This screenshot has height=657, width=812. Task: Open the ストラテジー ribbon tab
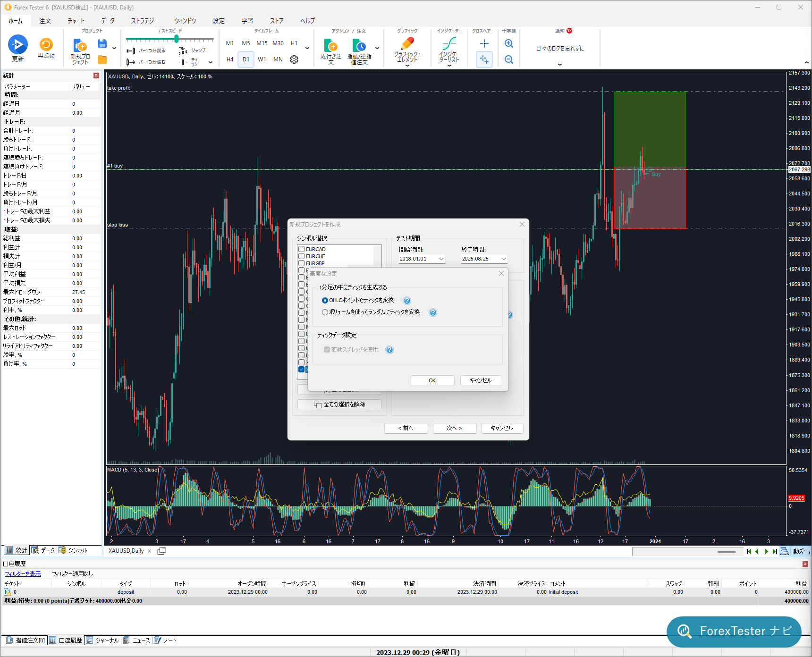click(144, 21)
